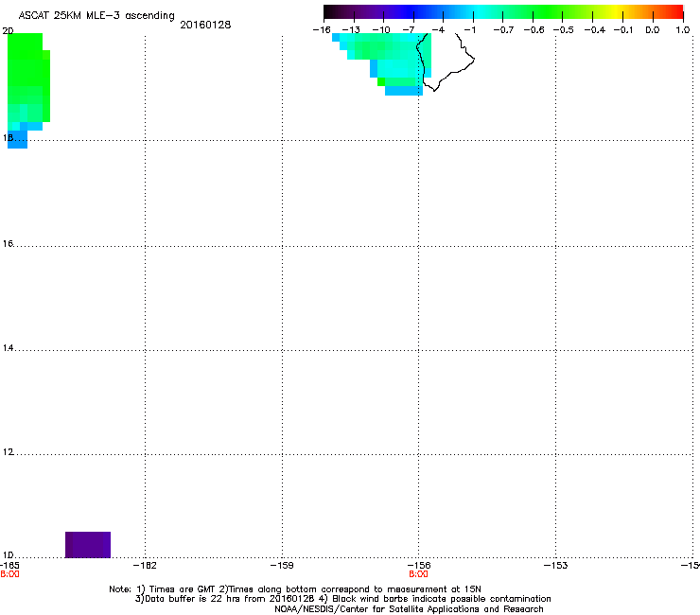Click the longitude label "-162"
The image size is (700, 615).
(145, 566)
